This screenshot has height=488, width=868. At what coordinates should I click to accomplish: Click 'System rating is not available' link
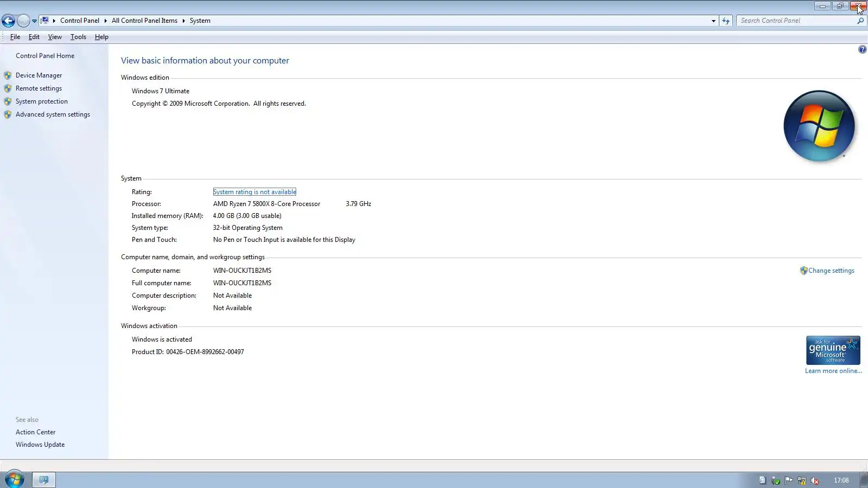tap(254, 192)
